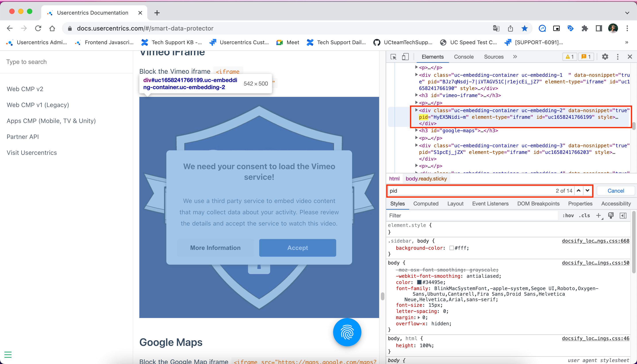
Task: Open the #34495e color swatch
Action: (x=419, y=282)
